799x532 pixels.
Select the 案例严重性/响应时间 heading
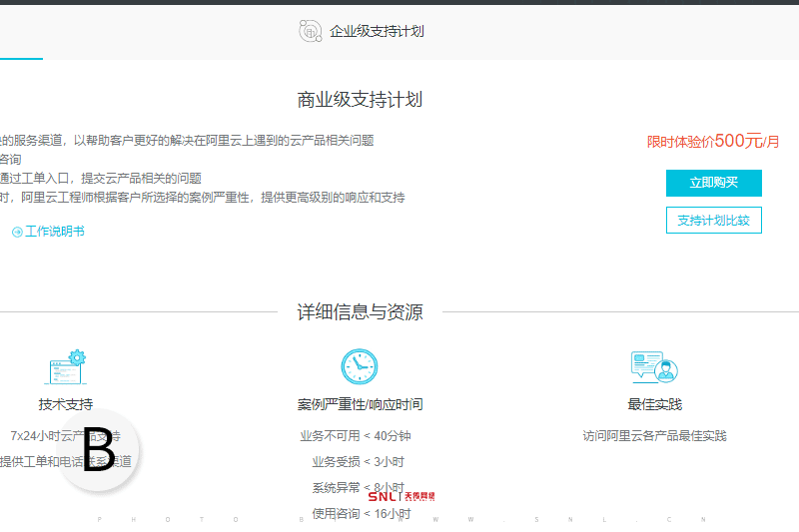[360, 404]
